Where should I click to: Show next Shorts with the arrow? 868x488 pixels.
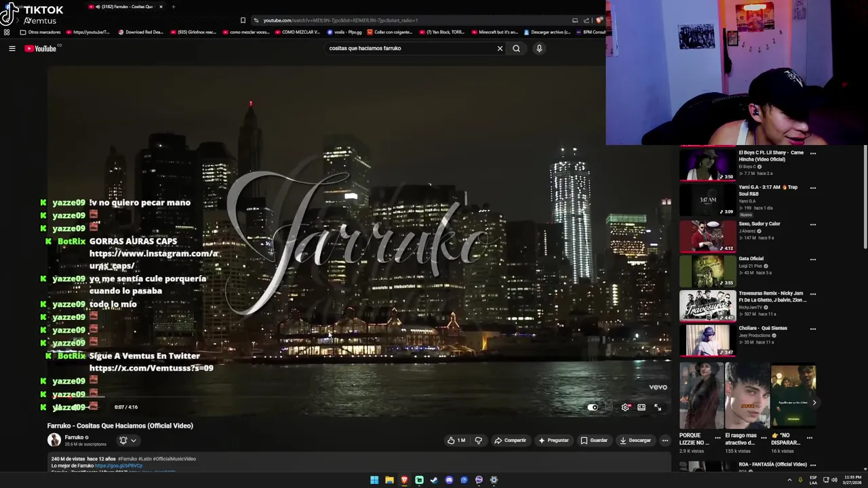814,403
